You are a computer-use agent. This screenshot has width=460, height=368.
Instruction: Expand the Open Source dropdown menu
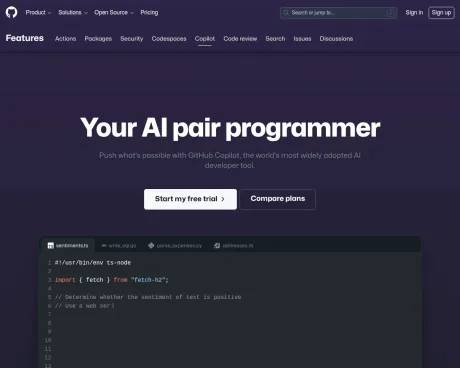[114, 13]
